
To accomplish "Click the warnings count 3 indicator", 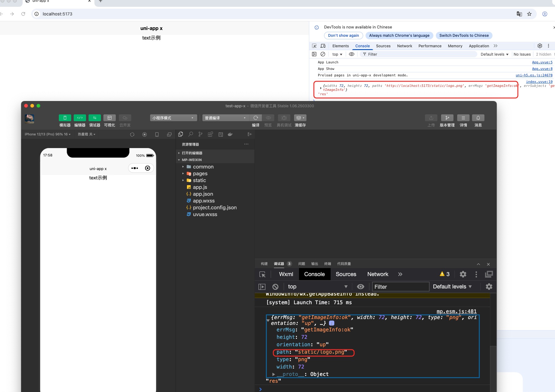I will (445, 274).
